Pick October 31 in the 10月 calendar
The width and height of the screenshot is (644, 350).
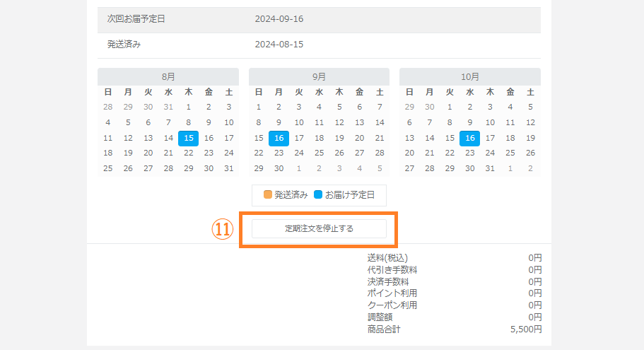(490, 168)
